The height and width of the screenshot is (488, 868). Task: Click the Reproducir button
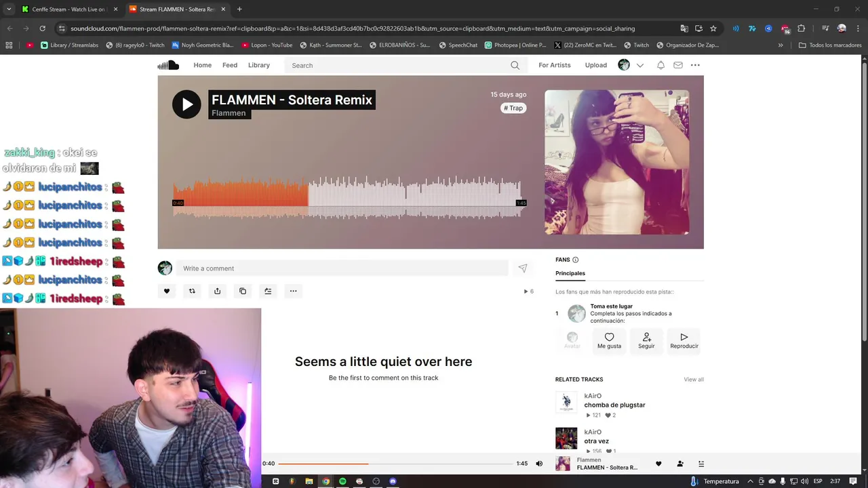(684, 340)
